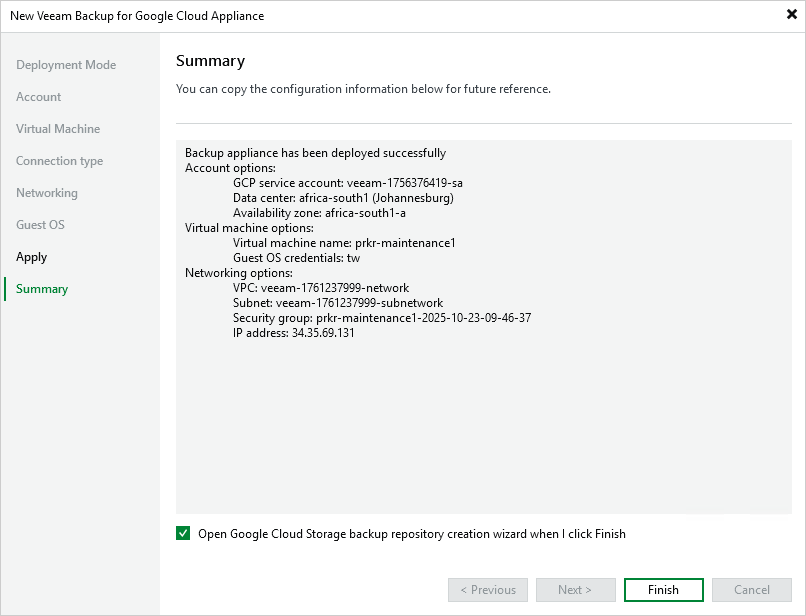Click the disabled Previous button
The width and height of the screenshot is (806, 616).
[488, 590]
